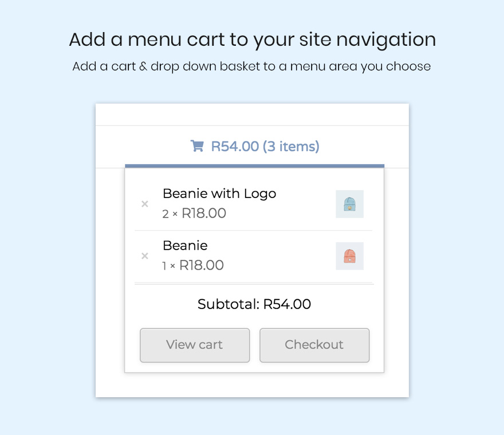Click the "(3 items)" count in menu
The height and width of the screenshot is (435, 504).
[291, 147]
